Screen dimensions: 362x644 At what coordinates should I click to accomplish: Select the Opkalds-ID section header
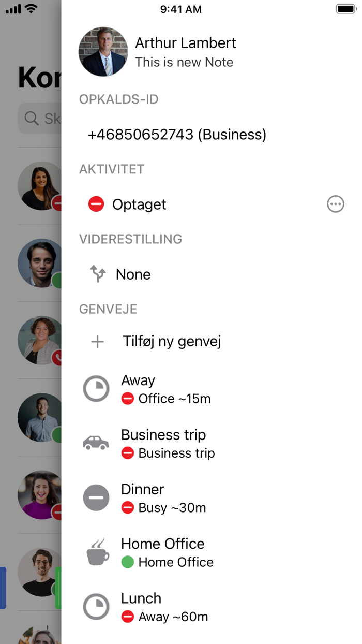tap(118, 99)
